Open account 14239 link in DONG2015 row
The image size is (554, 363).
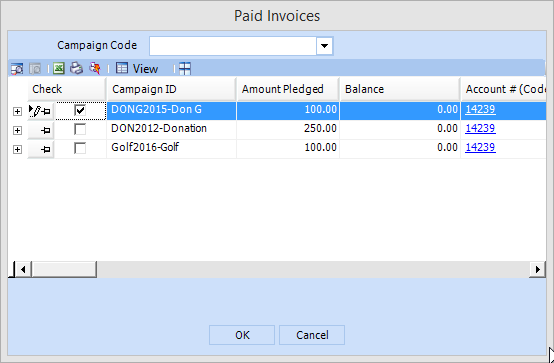point(481,110)
